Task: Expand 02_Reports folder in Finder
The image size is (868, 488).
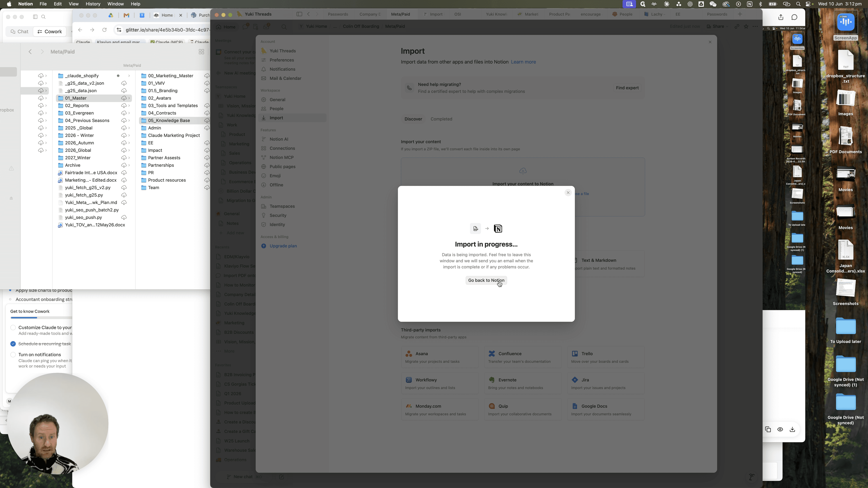Action: pyautogui.click(x=129, y=106)
